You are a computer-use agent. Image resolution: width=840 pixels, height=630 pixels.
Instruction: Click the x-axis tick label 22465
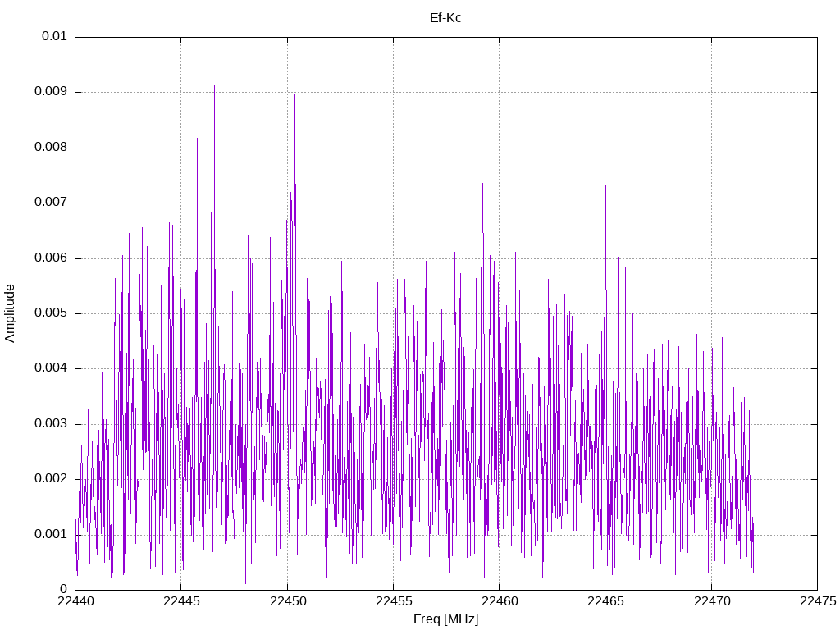point(605,601)
